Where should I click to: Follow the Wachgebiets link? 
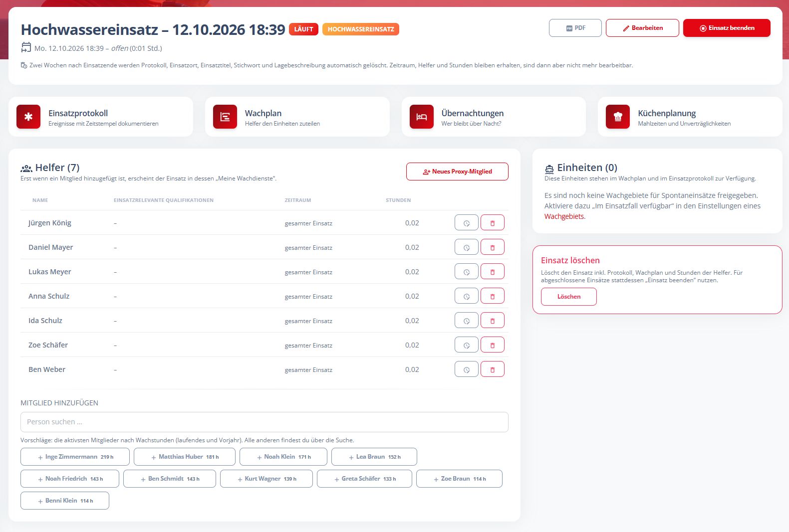pyautogui.click(x=564, y=216)
